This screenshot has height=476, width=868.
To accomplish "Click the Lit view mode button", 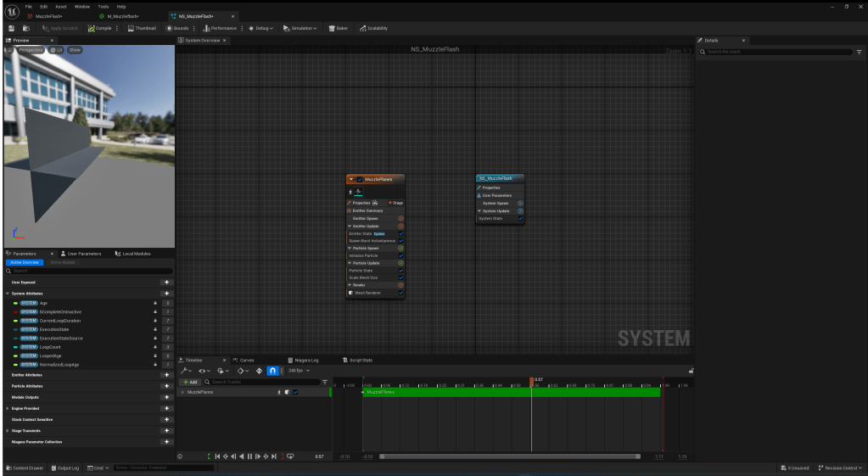I will tap(56, 50).
